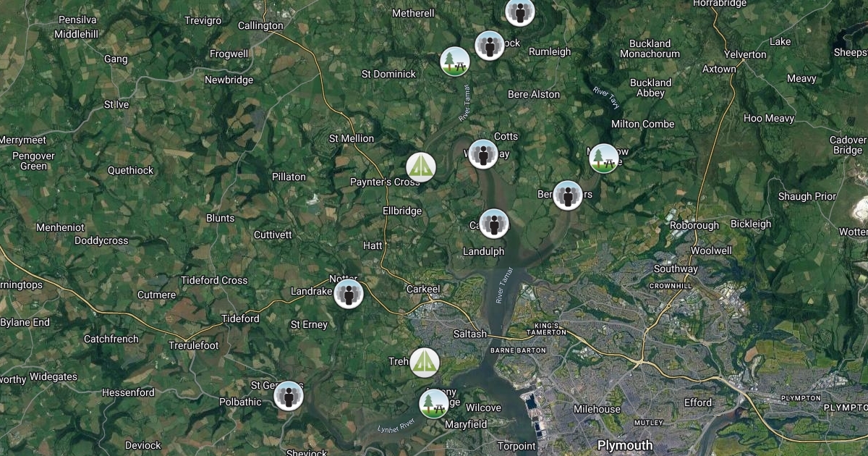This screenshot has height=456, width=868.
Task: Click the Roborough place label
Action: [x=694, y=225]
